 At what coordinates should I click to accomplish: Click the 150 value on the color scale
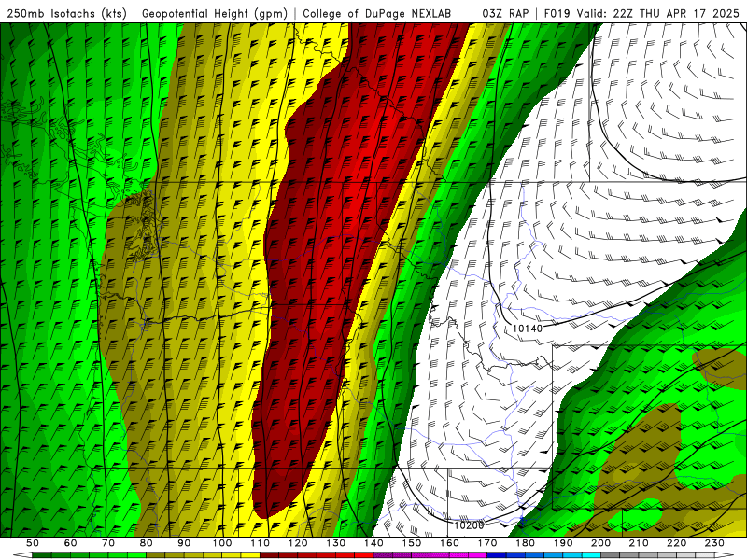[x=412, y=543]
